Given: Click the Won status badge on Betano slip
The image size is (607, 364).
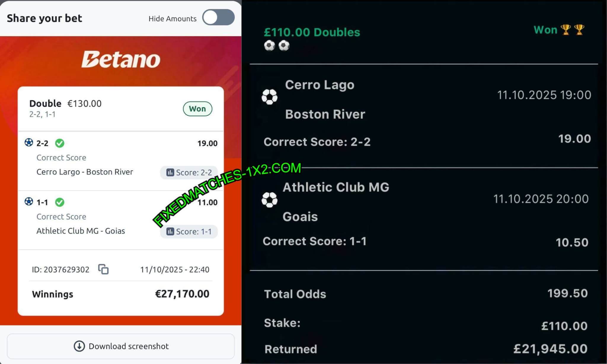Looking at the screenshot, I should [x=197, y=109].
